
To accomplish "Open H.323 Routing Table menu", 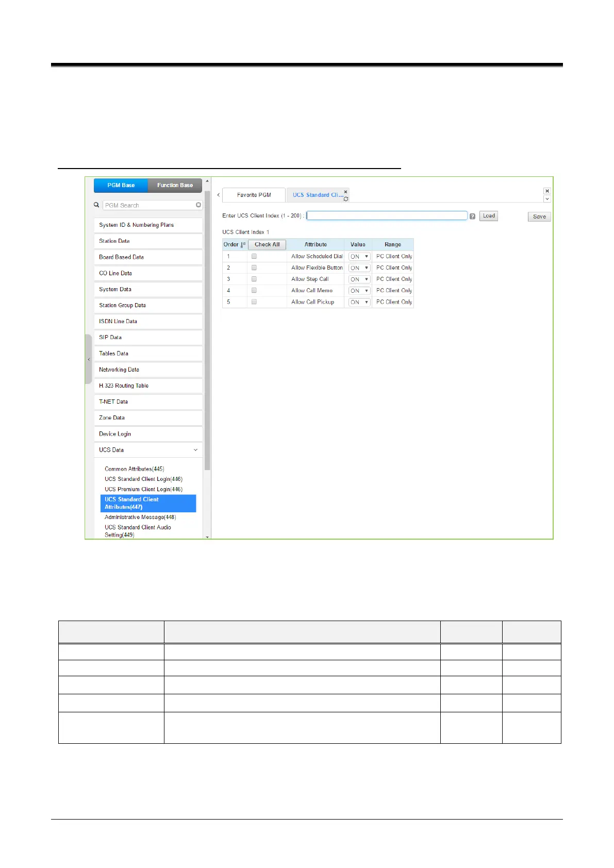I will [148, 386].
